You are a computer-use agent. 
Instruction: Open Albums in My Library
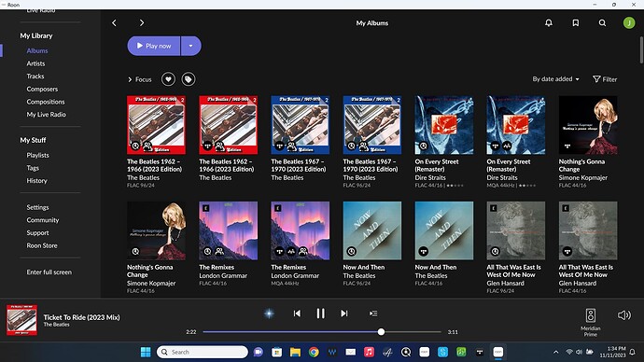[x=37, y=51]
